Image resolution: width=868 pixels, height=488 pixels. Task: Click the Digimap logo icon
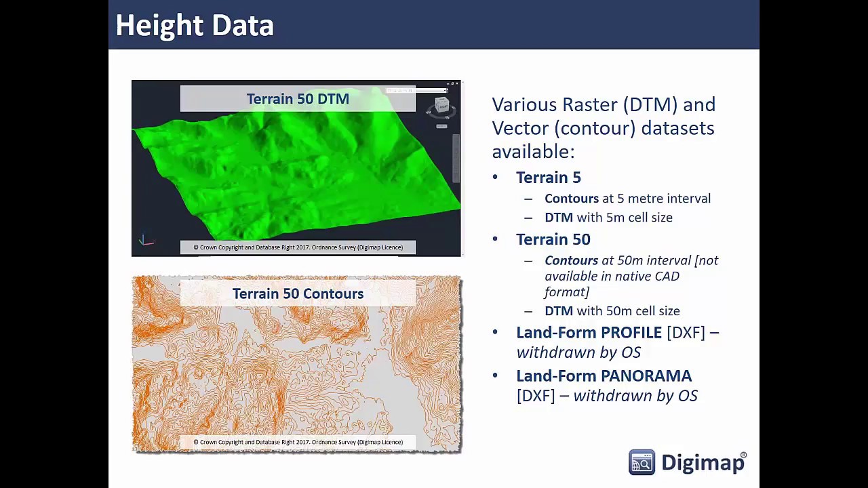coord(642,462)
